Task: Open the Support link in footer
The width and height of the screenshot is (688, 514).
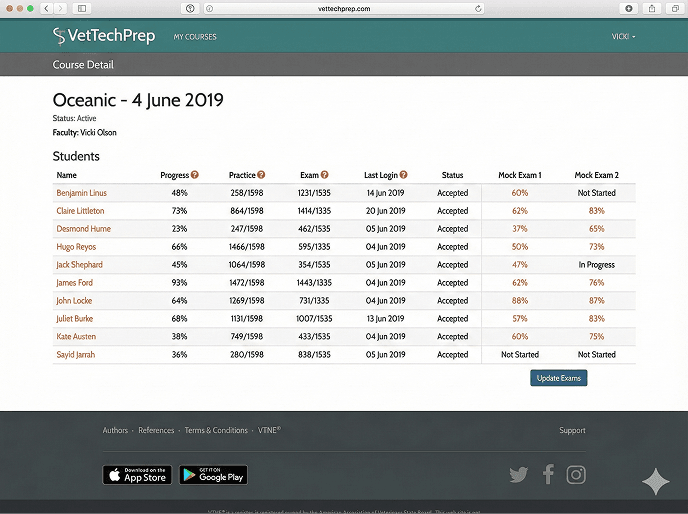Action: click(x=572, y=431)
